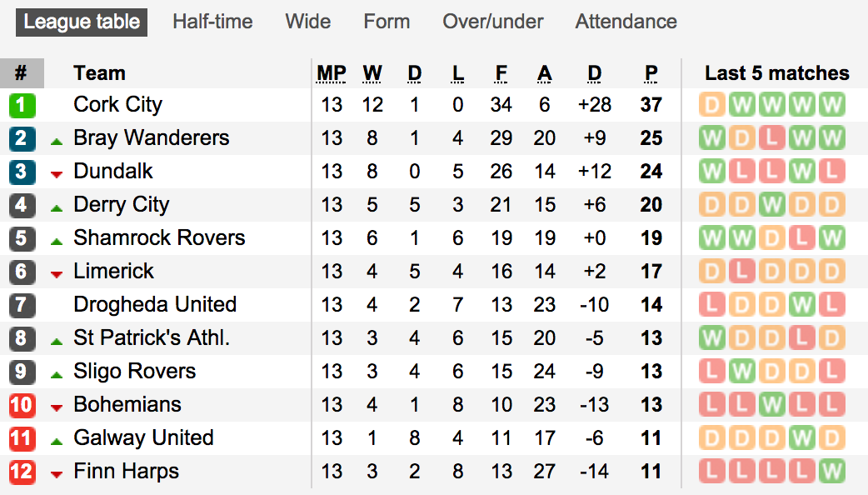The image size is (868, 495).
Task: Click Shamrock Rovers' red L form badge
Action: [x=802, y=238]
